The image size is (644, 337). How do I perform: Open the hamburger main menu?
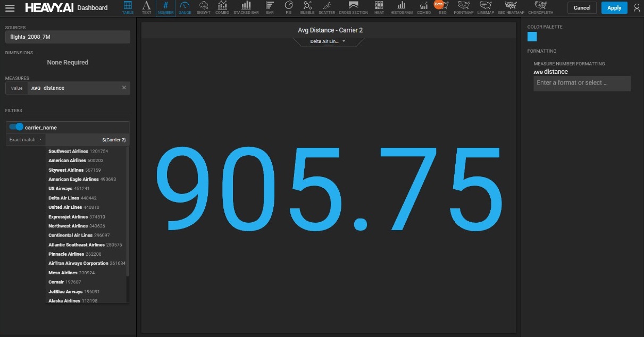coord(10,8)
